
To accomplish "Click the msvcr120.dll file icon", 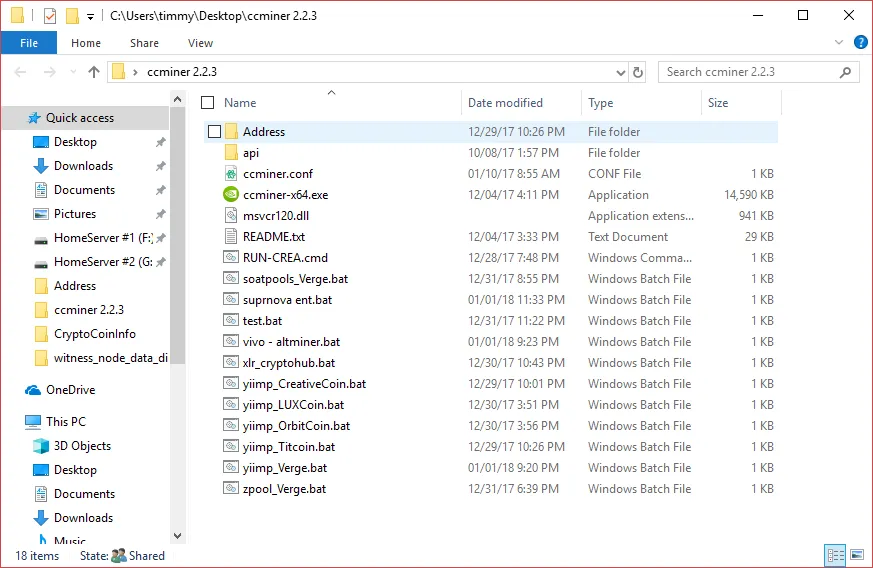I will click(230, 216).
